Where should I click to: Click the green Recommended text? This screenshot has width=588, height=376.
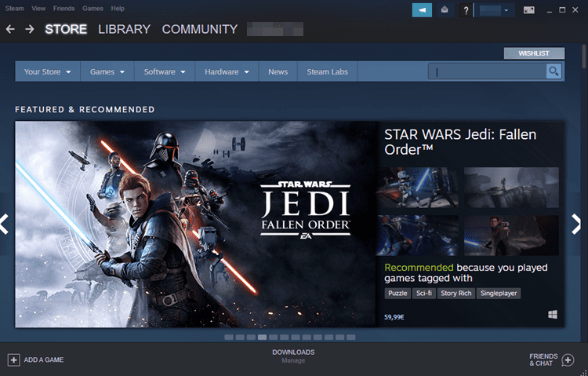(419, 268)
